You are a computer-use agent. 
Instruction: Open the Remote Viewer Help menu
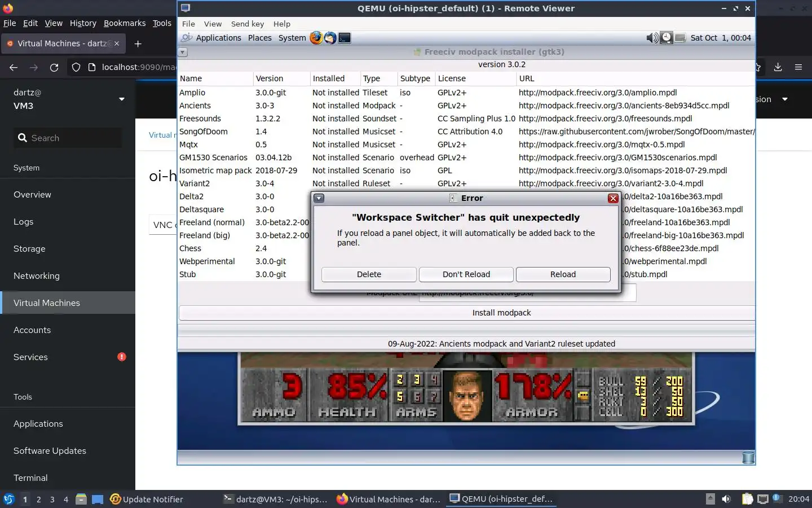(x=282, y=24)
